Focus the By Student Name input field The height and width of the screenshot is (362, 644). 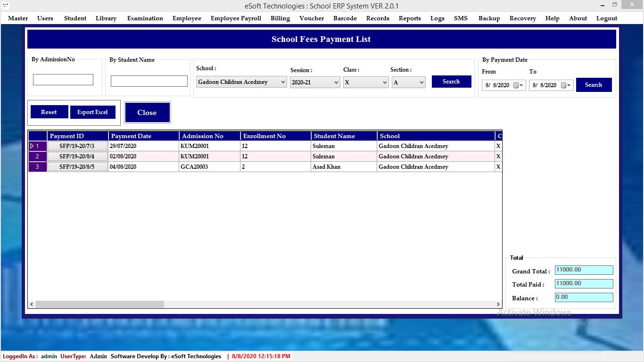149,81
